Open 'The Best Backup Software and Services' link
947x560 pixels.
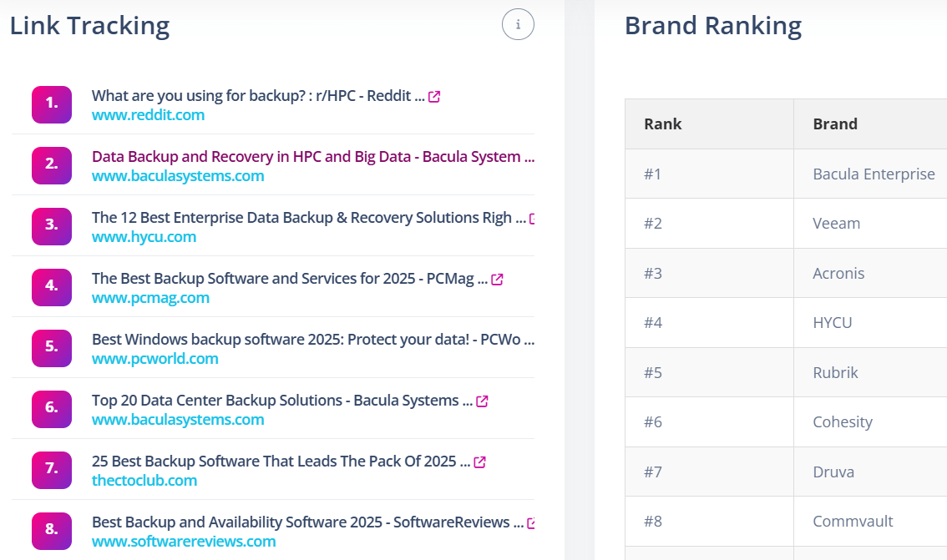point(289,279)
